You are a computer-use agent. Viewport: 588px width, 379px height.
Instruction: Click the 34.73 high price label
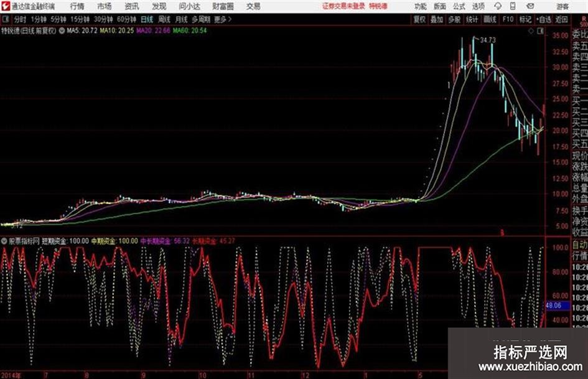[x=488, y=40]
